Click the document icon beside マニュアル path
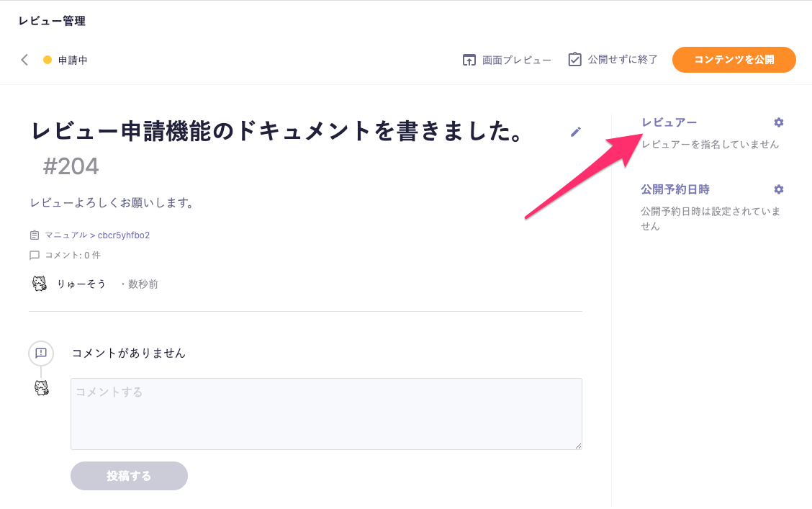The image size is (812, 509). click(34, 235)
